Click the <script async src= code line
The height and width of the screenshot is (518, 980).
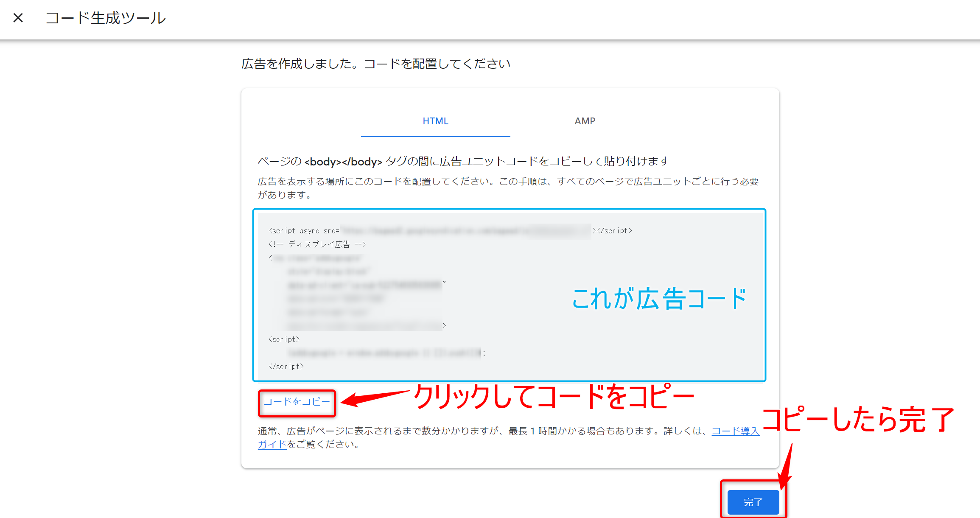click(450, 230)
